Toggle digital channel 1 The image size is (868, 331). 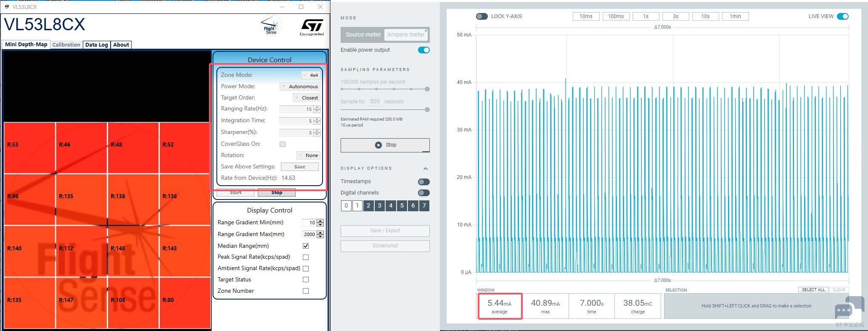pos(357,206)
